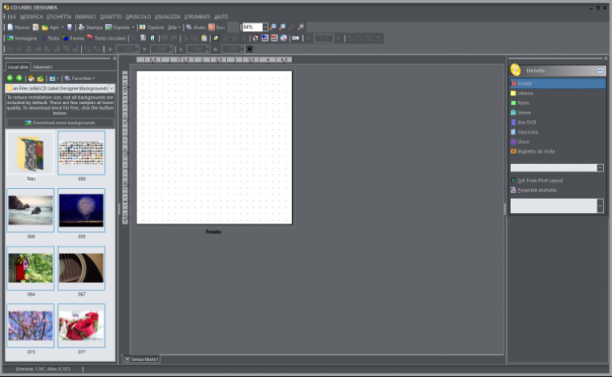This screenshot has height=377, width=612.
Task: Open the FILE menu
Action: (x=12, y=17)
